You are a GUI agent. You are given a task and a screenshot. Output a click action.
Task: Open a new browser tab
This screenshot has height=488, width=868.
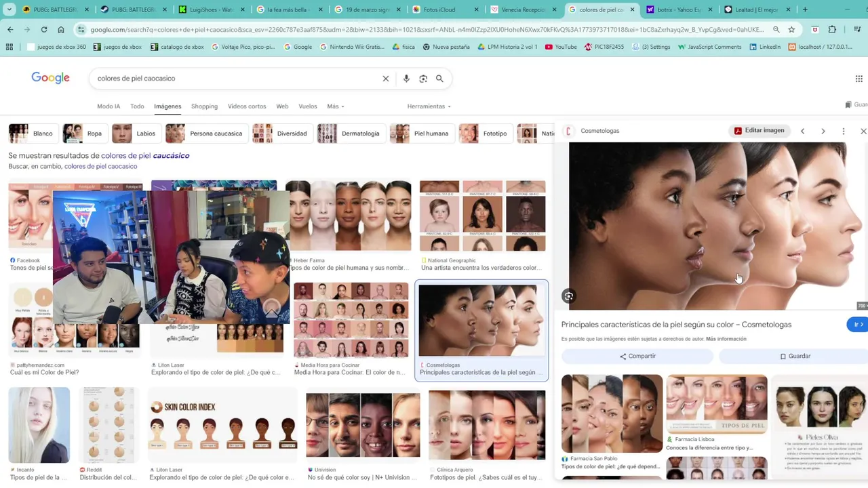click(806, 9)
